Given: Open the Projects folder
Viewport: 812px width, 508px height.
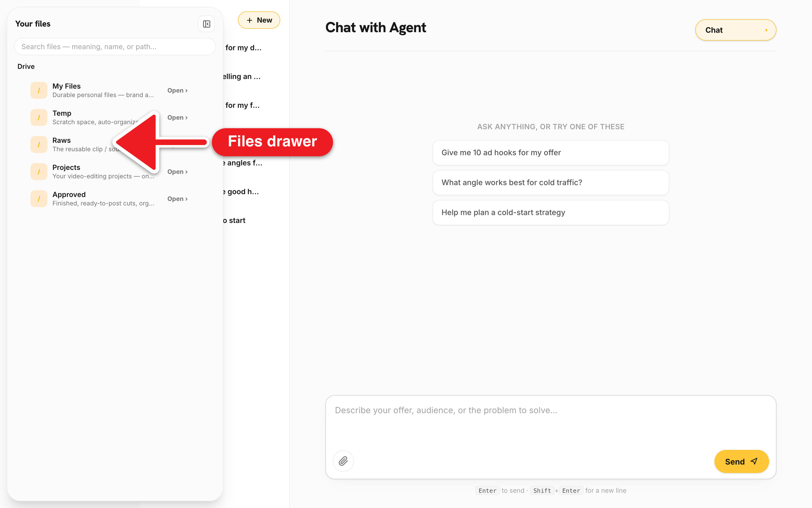Looking at the screenshot, I should [178, 172].
